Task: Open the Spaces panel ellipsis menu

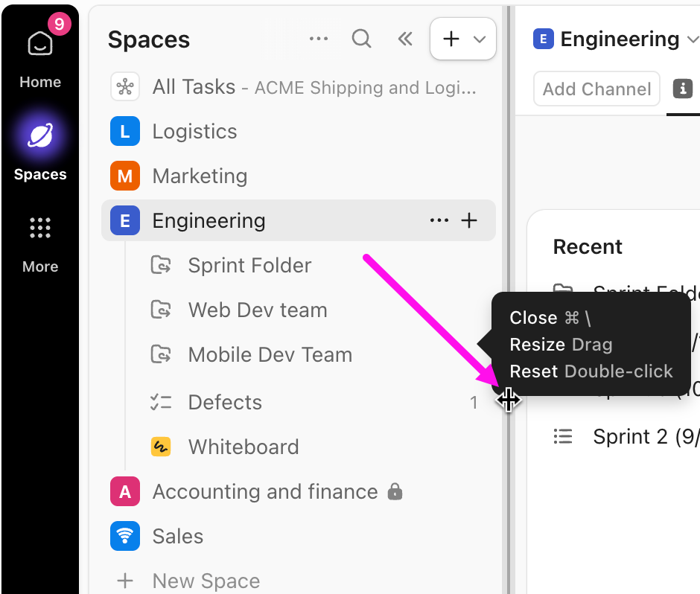Action: 319,39
